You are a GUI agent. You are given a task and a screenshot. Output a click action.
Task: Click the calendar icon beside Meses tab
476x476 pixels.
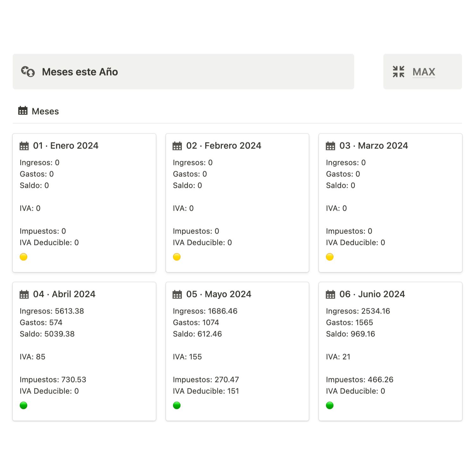point(23,111)
